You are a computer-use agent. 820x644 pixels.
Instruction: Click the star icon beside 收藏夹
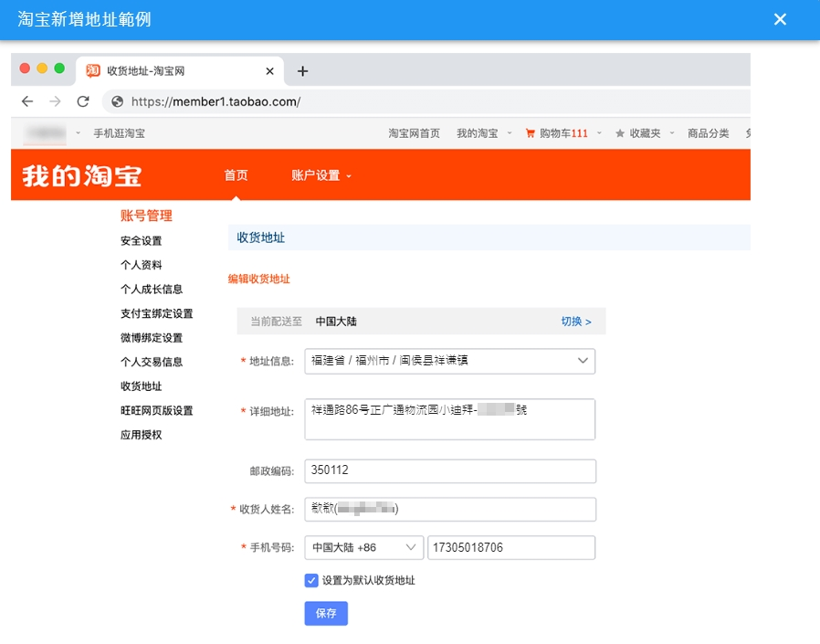pyautogui.click(x=620, y=133)
